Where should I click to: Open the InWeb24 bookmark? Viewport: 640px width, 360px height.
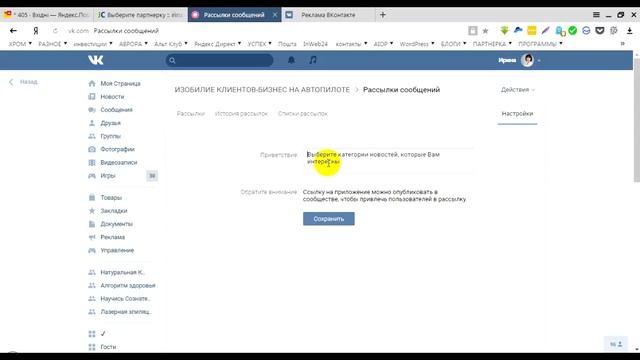tap(316, 44)
